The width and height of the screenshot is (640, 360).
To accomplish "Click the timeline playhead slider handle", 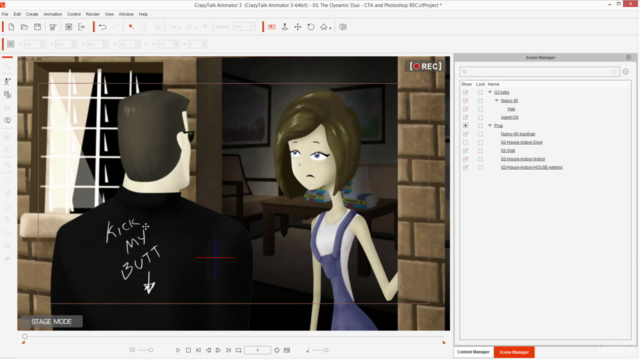I will (25, 336).
